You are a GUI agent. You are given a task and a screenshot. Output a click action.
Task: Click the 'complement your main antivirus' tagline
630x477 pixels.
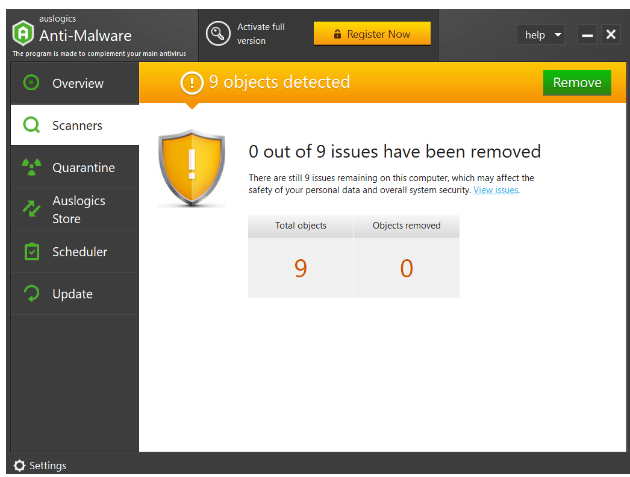pos(99,53)
